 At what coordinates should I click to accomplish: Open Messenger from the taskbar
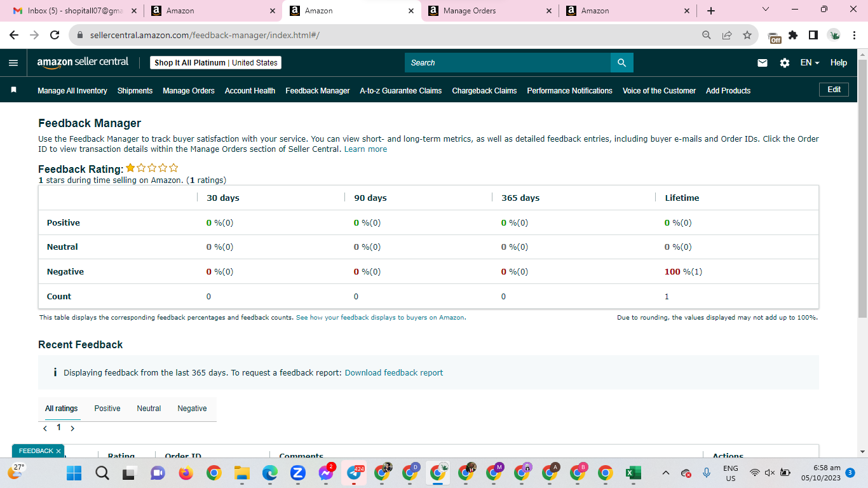click(326, 473)
